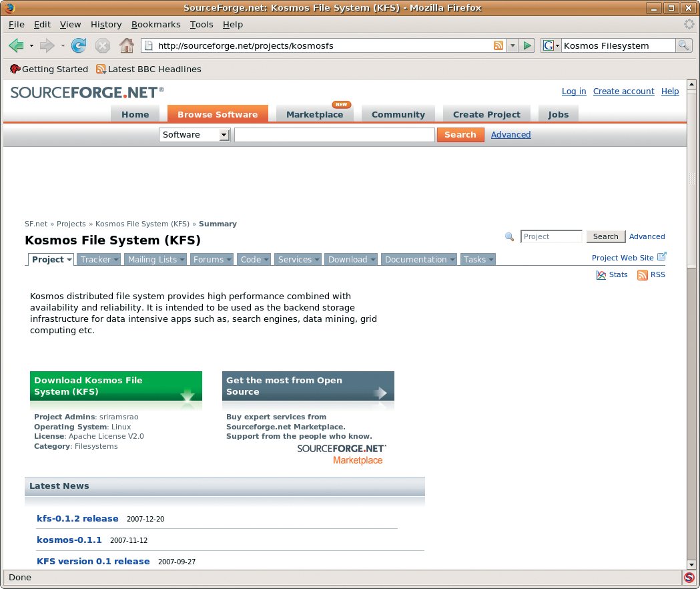700x589 pixels.
Task: Click the vertical scrollbar up arrow
Action: click(691, 84)
